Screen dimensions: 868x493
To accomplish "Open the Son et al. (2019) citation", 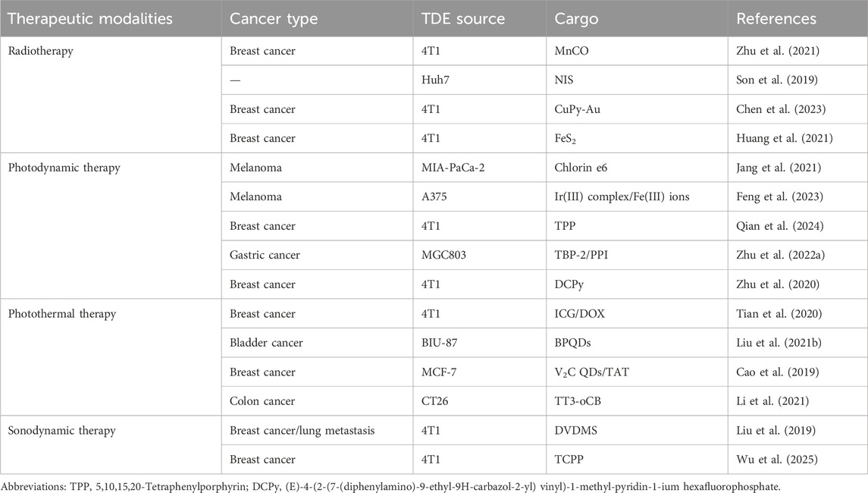I will 777,80.
